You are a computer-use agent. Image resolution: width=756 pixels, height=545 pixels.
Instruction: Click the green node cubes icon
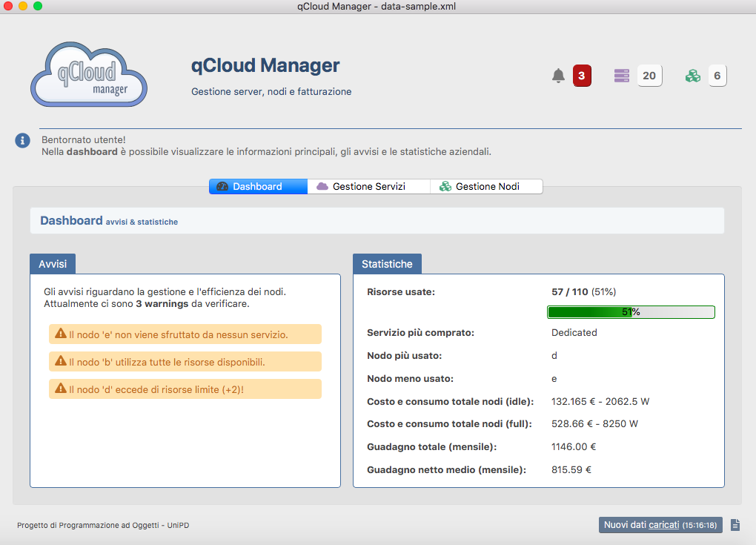[x=693, y=76]
